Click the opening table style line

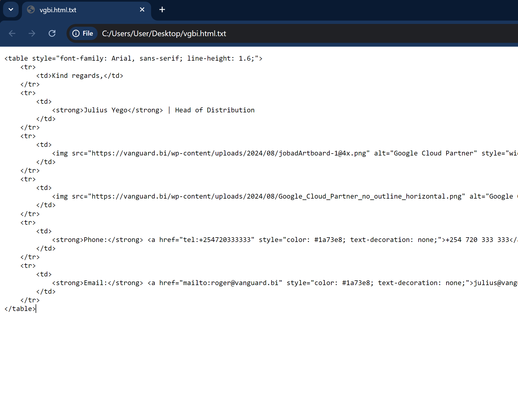coord(133,58)
